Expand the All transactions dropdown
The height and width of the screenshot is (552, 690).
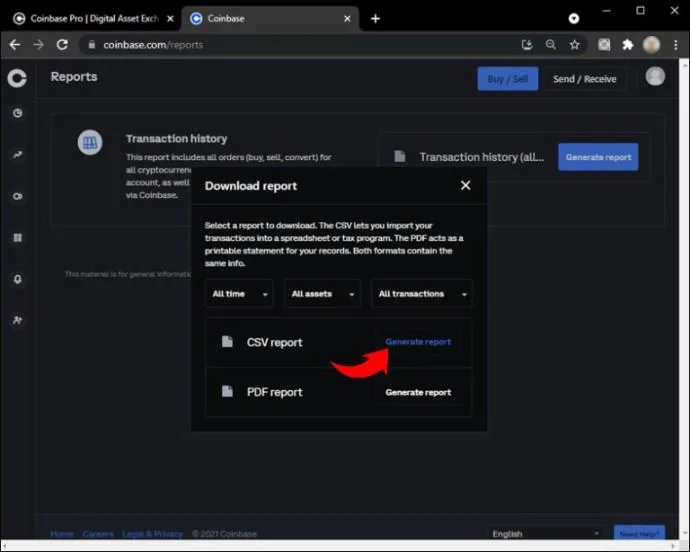422,293
